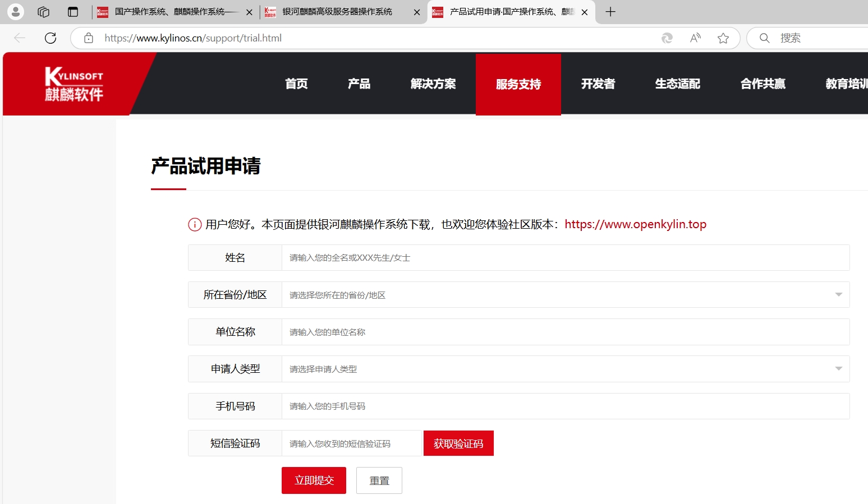Click the 申请人类型 dropdown arrow
Image resolution: width=868 pixels, height=504 pixels.
pyautogui.click(x=839, y=369)
